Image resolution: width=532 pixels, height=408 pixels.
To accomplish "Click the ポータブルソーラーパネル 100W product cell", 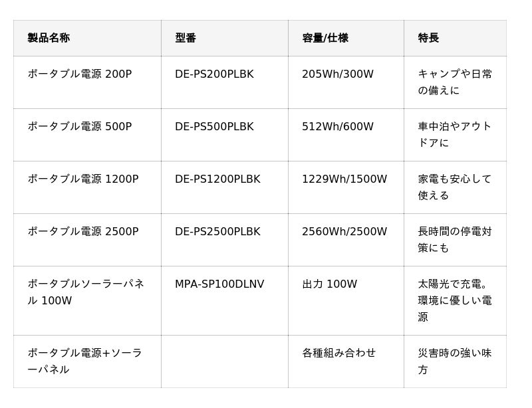I will pyautogui.click(x=86, y=292).
